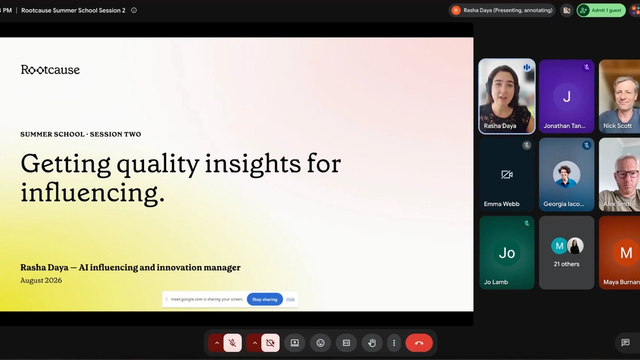The height and width of the screenshot is (360, 640).
Task: Click Admit 1 guest button
Action: pyautogui.click(x=601, y=10)
